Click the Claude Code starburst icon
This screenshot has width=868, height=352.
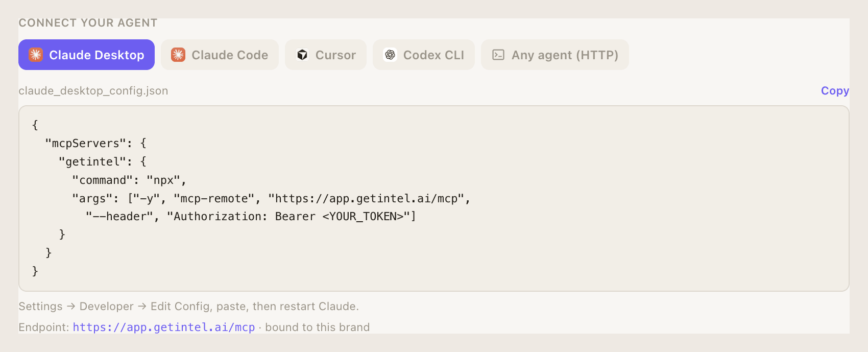[x=178, y=55]
